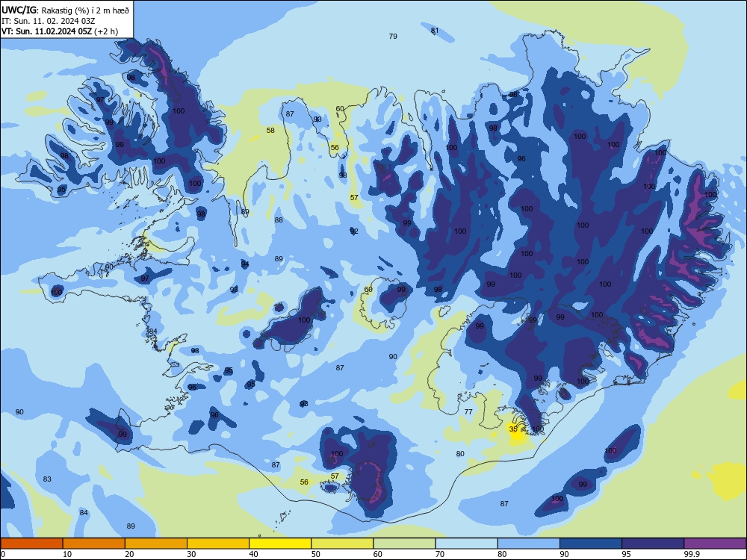Click the humidity value 88 on the map
This screenshot has width=747, height=560.
coord(279,220)
